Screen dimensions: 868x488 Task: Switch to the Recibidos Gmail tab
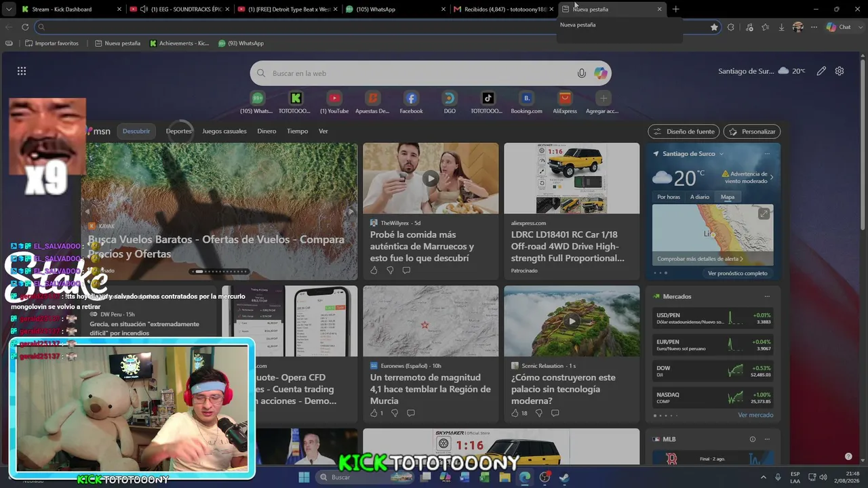(x=502, y=9)
